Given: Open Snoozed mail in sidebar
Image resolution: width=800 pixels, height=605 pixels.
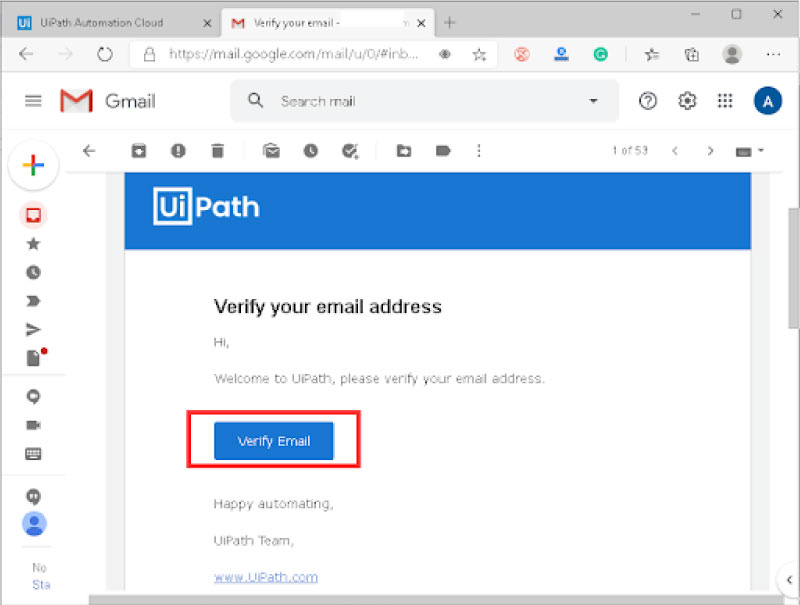Looking at the screenshot, I should tap(33, 272).
